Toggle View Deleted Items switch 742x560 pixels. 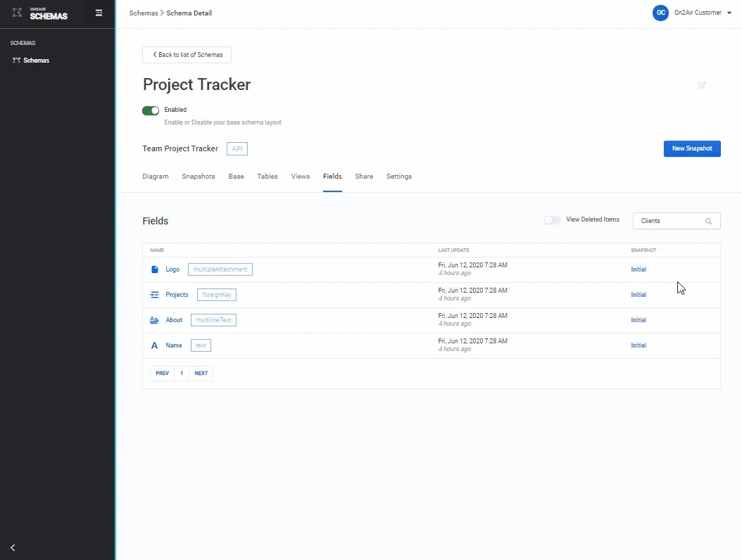553,220
